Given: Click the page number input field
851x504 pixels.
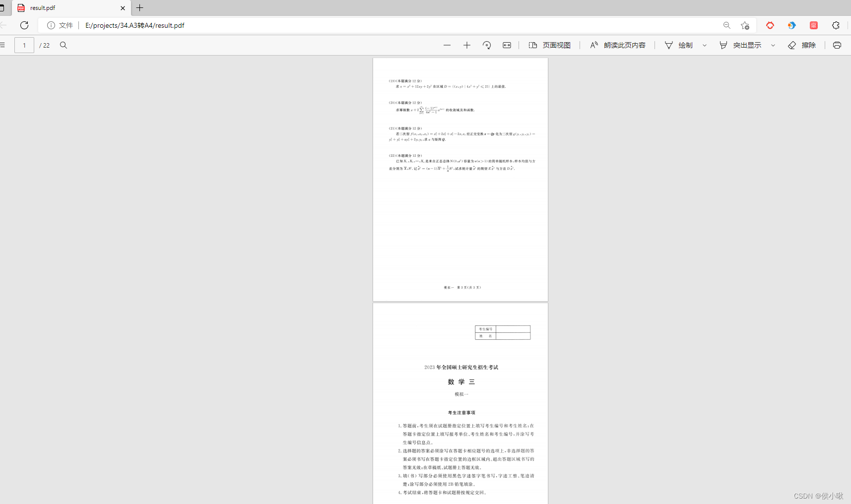Looking at the screenshot, I should coord(24,45).
